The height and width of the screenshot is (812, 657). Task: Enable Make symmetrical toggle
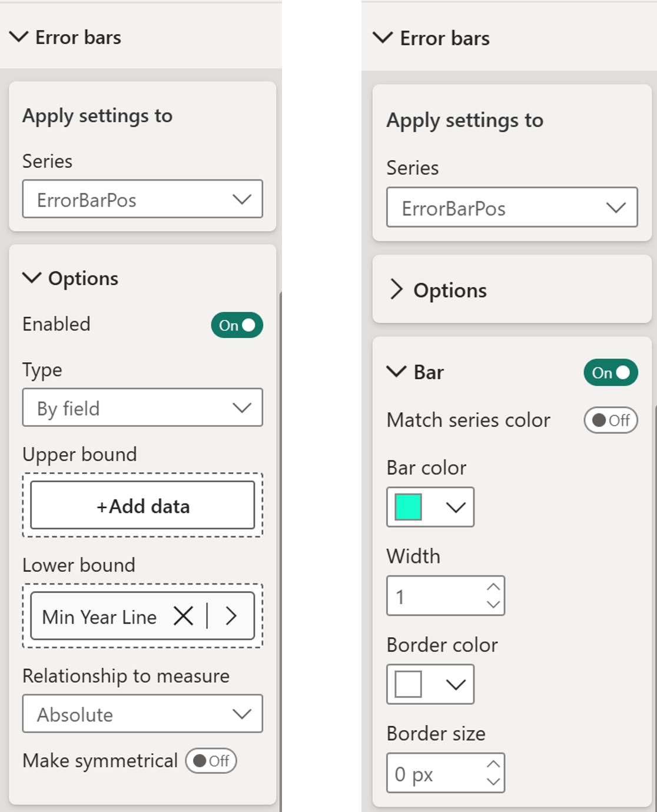211,761
